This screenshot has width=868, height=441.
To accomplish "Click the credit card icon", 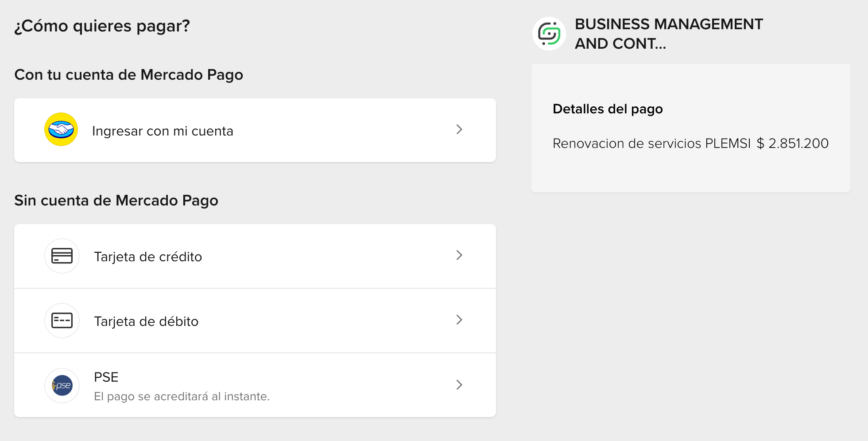I will pos(62,256).
